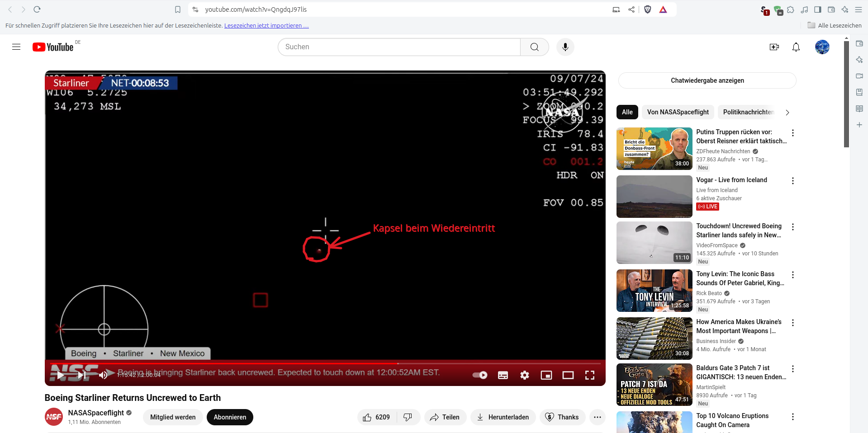Mute the video volume
This screenshot has width=868, height=433.
click(x=103, y=375)
